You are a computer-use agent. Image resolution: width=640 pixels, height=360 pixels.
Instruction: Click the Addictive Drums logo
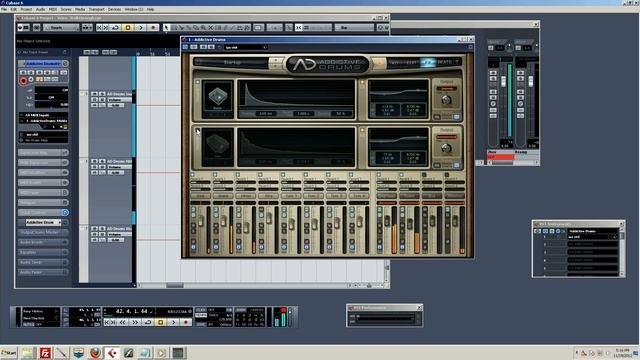tap(327, 64)
